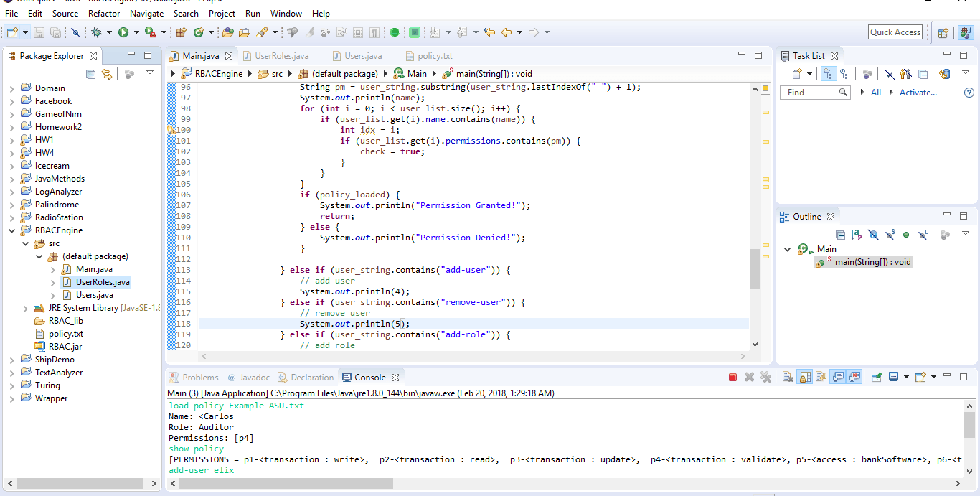Click the Back navigation arrow in toolbar
The image size is (980, 496).
click(507, 32)
